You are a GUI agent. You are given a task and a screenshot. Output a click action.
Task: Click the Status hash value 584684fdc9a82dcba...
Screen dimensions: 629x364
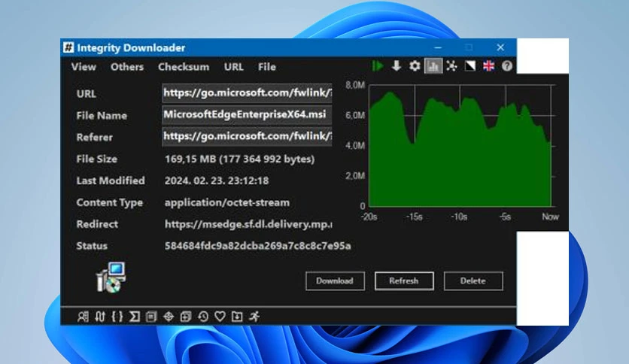(258, 246)
